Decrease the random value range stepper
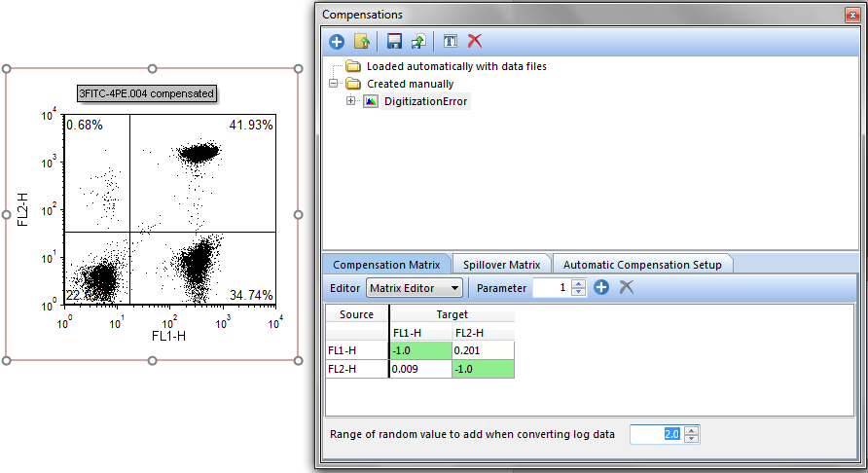The height and width of the screenshot is (473, 868). (x=691, y=438)
